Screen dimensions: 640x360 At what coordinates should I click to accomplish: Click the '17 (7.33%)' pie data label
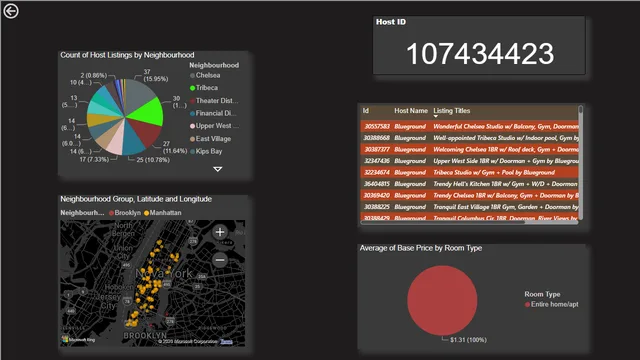click(x=94, y=159)
